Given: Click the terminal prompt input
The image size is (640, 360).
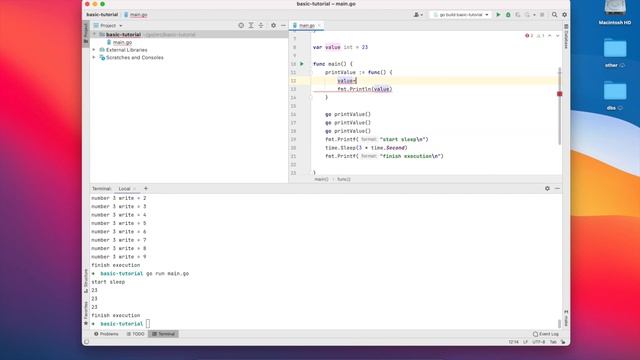Looking at the screenshot, I should coord(148,324).
